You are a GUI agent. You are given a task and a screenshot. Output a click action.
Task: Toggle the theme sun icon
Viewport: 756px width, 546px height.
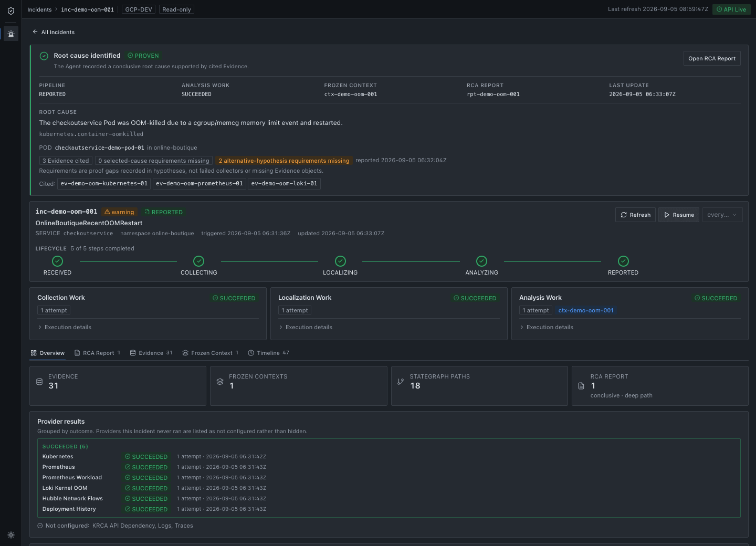(11, 535)
